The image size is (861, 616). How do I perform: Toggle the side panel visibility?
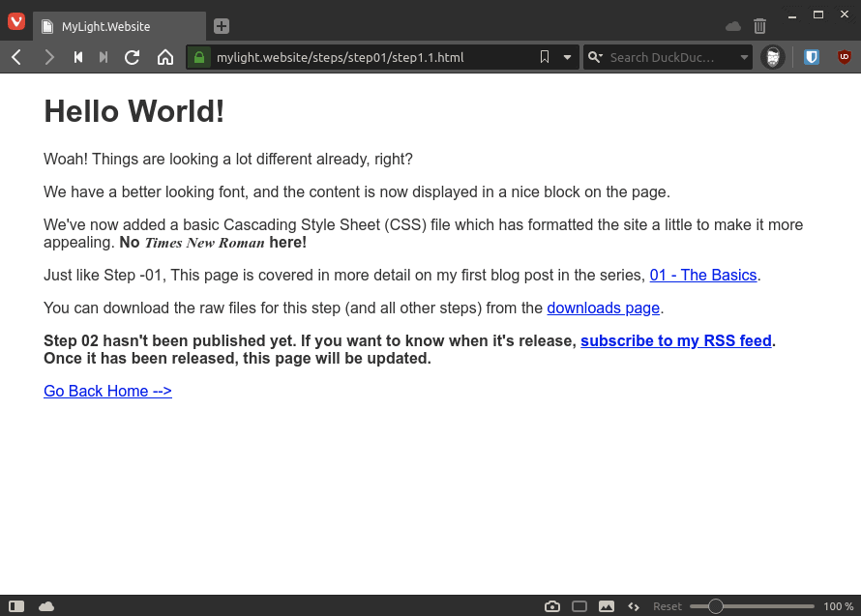(x=15, y=605)
